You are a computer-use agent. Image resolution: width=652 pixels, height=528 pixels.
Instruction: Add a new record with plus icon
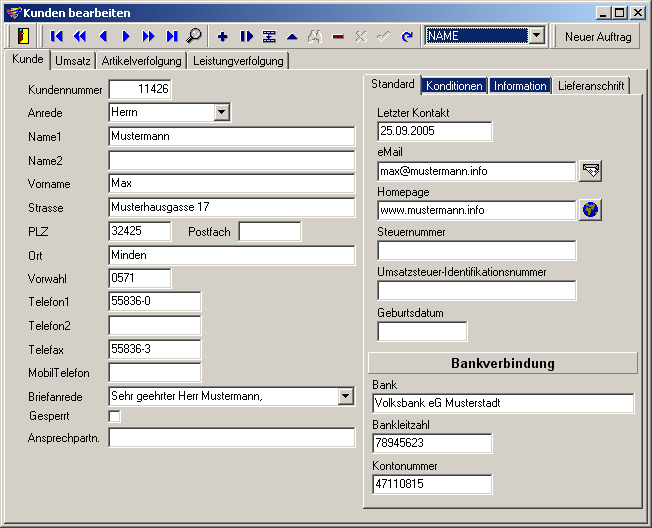click(x=222, y=37)
